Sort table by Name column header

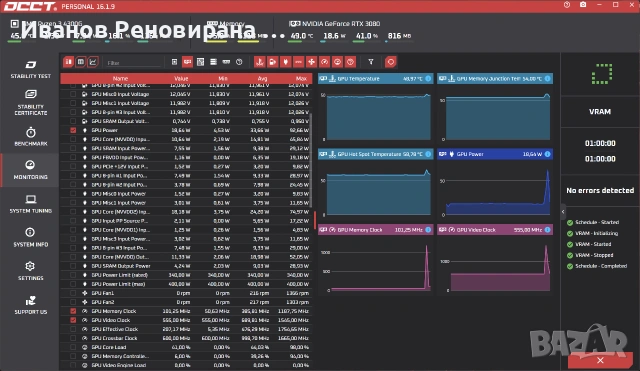120,78
